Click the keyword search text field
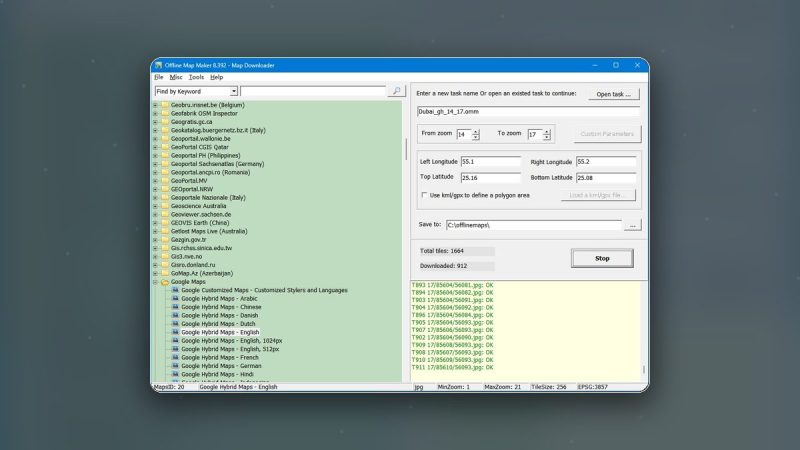The image size is (800, 450). pos(313,91)
